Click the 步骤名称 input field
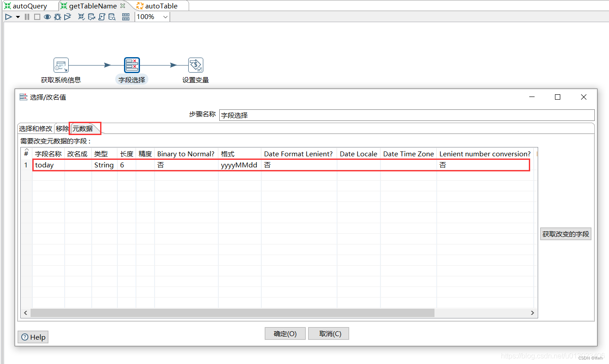The height and width of the screenshot is (364, 609). point(407,115)
